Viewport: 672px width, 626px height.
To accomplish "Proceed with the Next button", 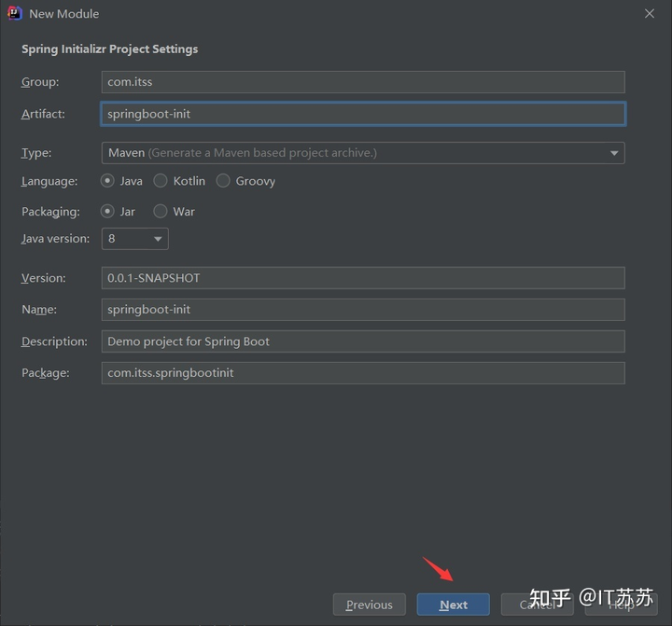I will [x=454, y=605].
